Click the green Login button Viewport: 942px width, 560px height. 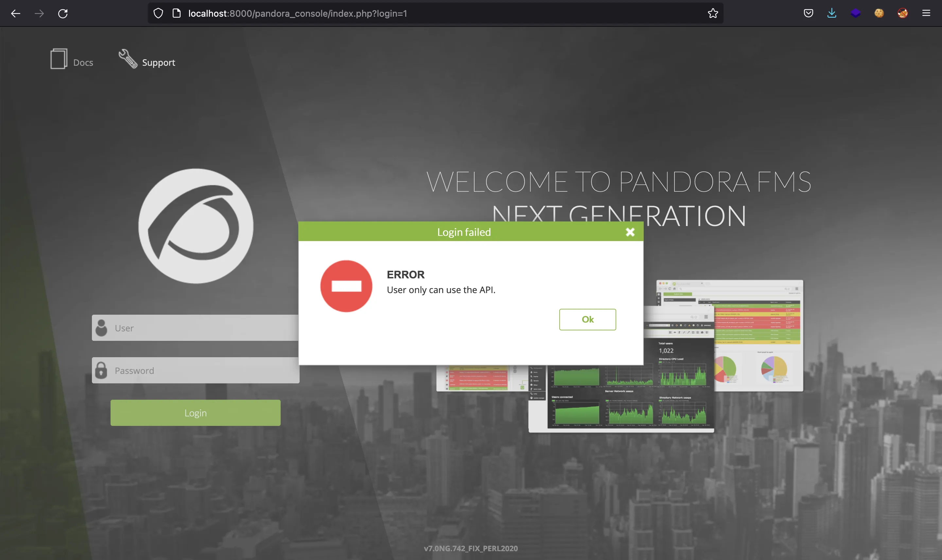[195, 413]
